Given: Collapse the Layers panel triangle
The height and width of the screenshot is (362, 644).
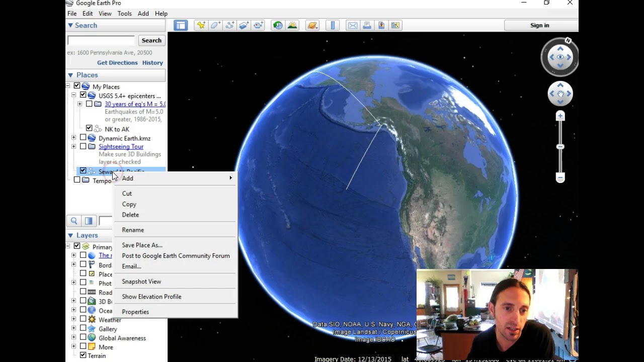Looking at the screenshot, I should 70,235.
